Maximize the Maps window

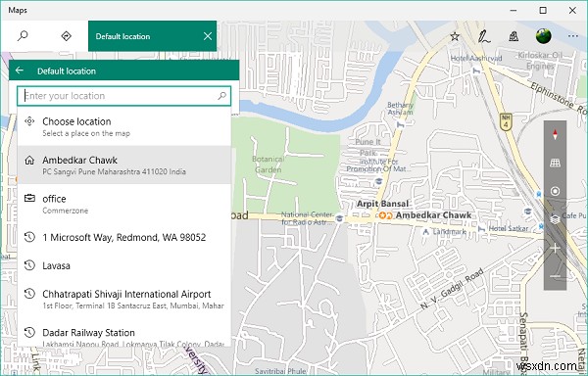(543, 10)
